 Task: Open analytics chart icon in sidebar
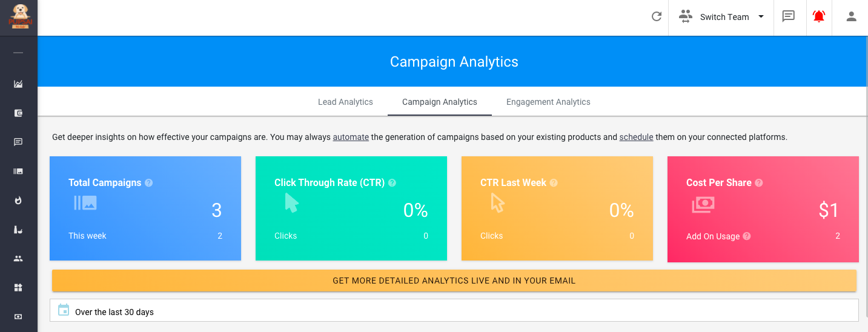point(18,84)
